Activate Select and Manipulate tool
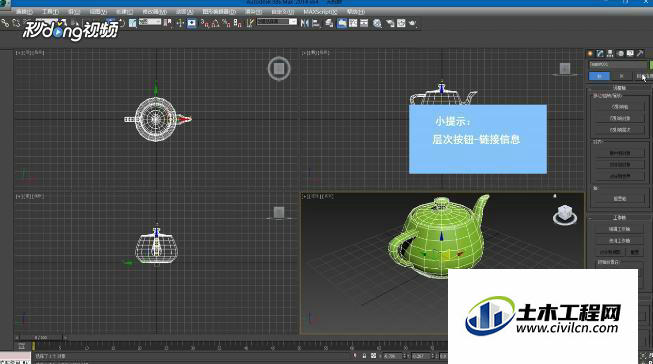 (180, 23)
